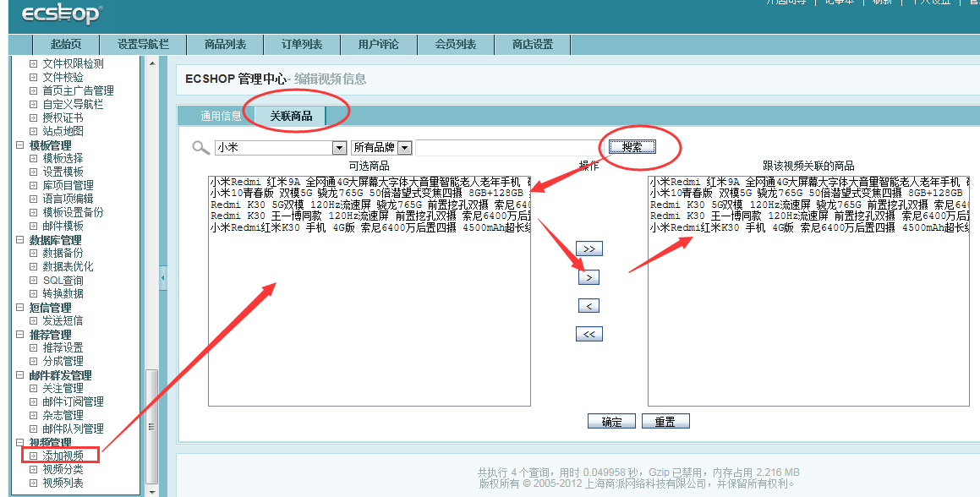
Task: Click the < remove selected button
Action: (x=589, y=306)
